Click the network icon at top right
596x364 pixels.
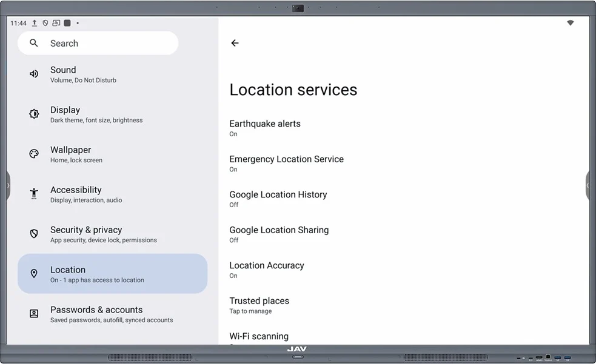[570, 23]
